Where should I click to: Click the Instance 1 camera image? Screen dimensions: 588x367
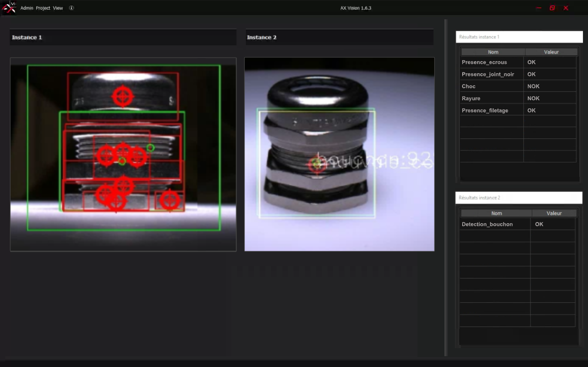pyautogui.click(x=123, y=154)
